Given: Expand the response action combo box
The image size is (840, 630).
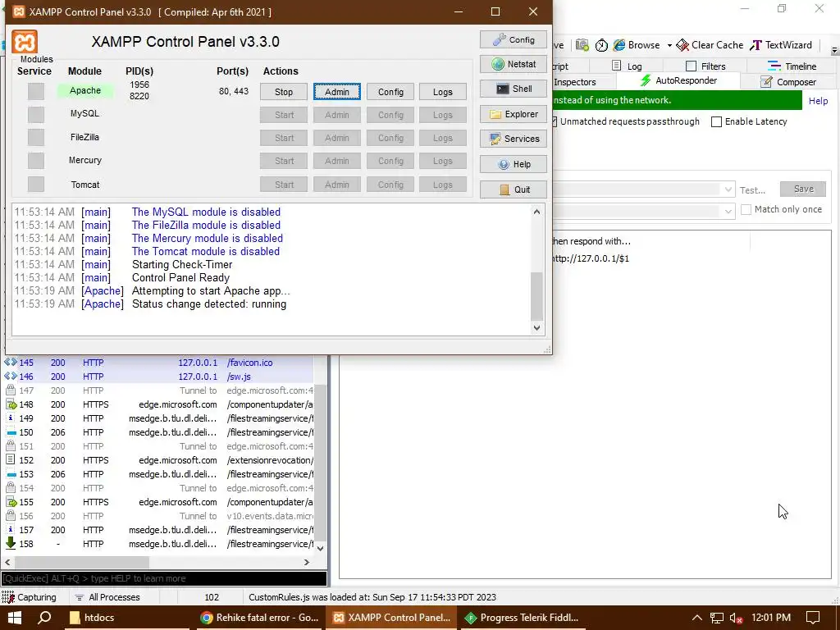Looking at the screenshot, I should [728, 211].
